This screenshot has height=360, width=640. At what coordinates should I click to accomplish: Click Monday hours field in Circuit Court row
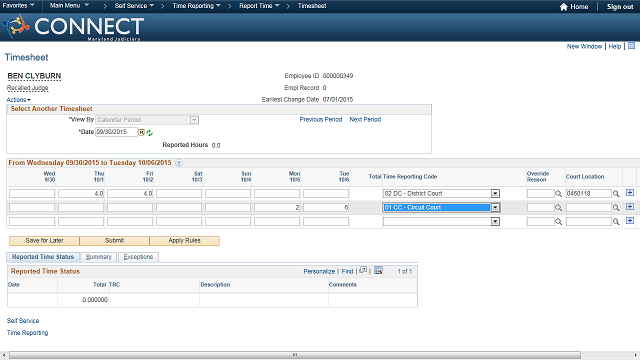click(x=277, y=207)
